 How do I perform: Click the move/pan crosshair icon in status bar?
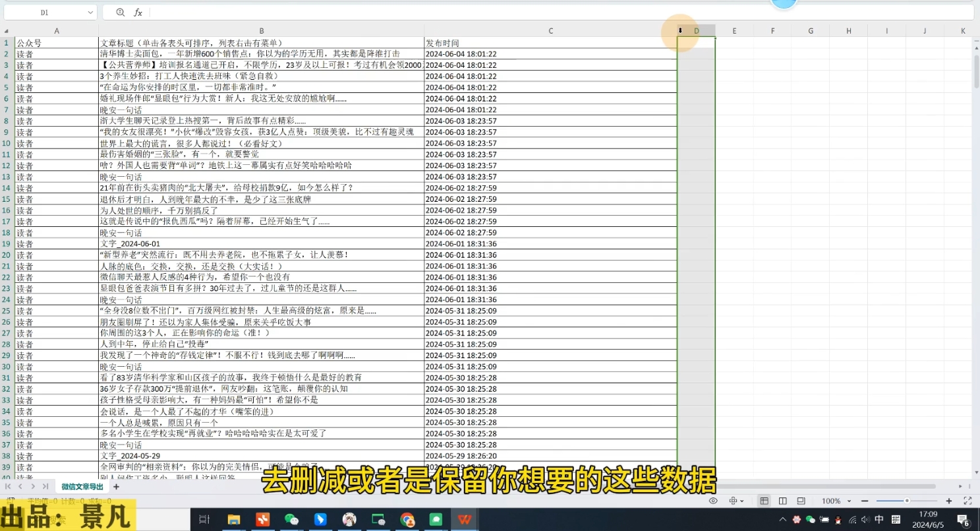click(734, 500)
